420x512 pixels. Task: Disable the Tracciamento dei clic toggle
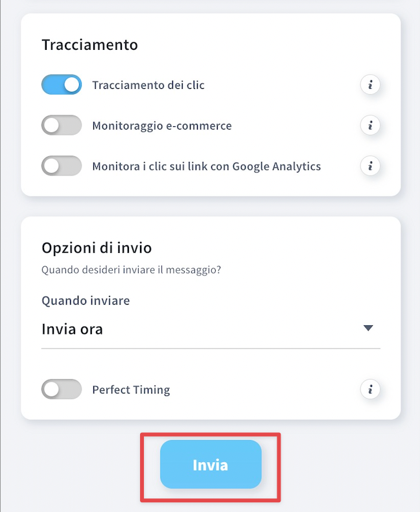(62, 85)
